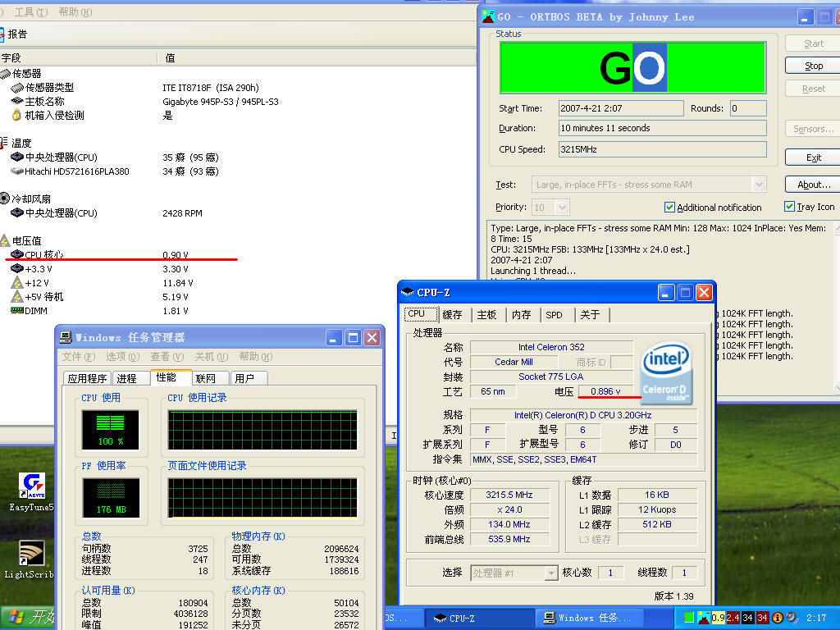840x630 pixels.
Task: Open the LightScribe desktop shortcut
Action: pyautogui.click(x=31, y=555)
